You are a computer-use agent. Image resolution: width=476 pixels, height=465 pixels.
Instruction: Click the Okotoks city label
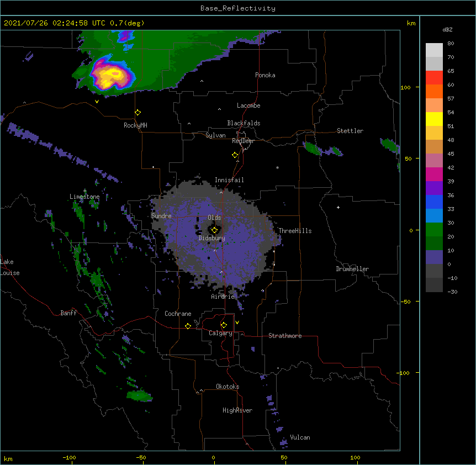tap(228, 387)
